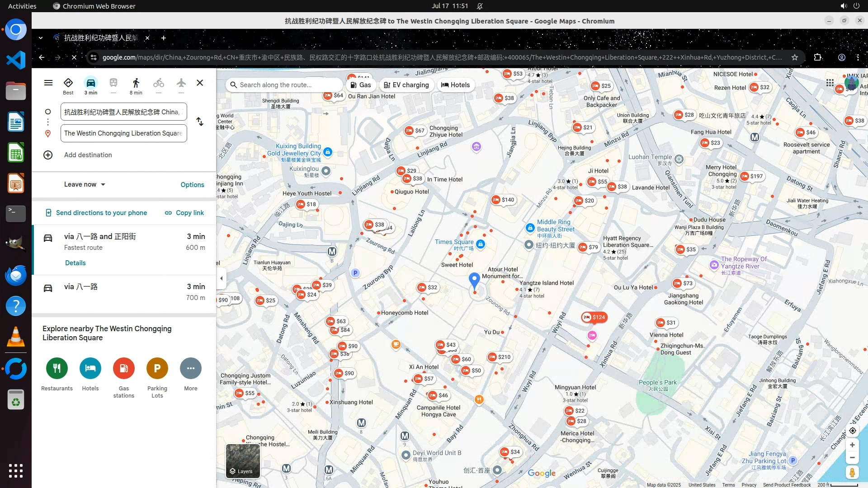The height and width of the screenshot is (488, 868).
Task: Zoom in on the map
Action: click(852, 445)
